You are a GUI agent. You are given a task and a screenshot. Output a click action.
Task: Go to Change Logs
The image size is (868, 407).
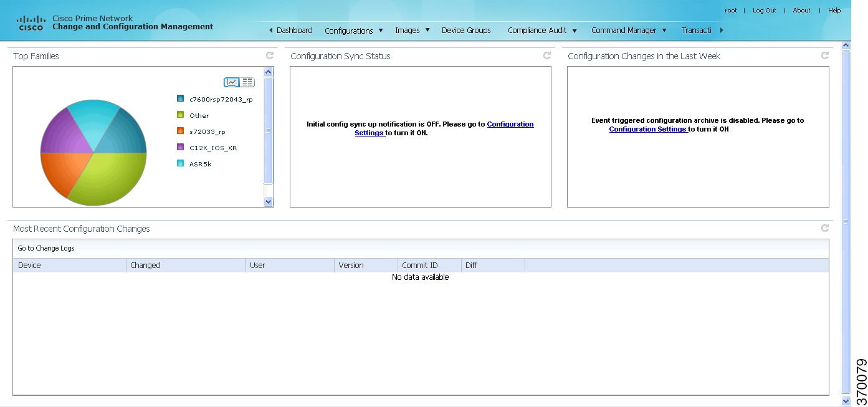tap(46, 248)
